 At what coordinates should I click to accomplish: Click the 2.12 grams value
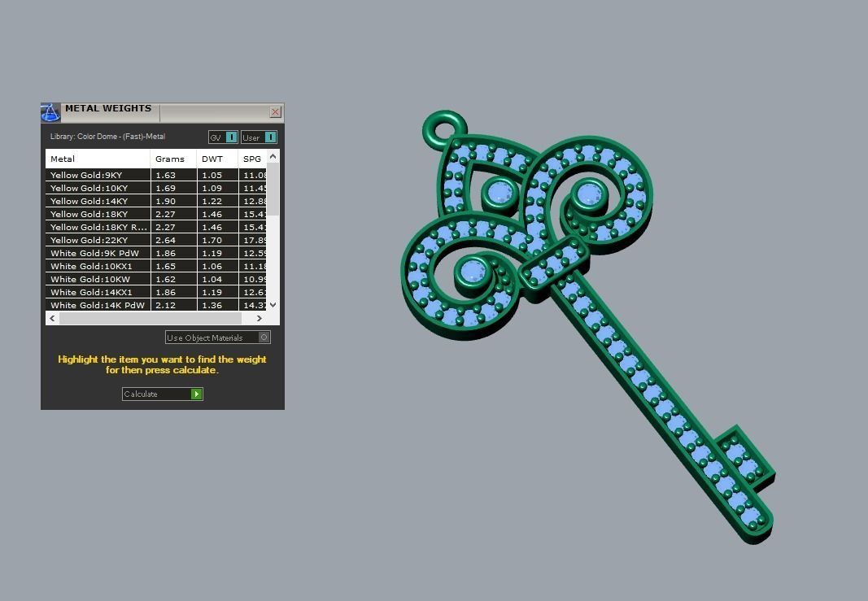point(165,305)
